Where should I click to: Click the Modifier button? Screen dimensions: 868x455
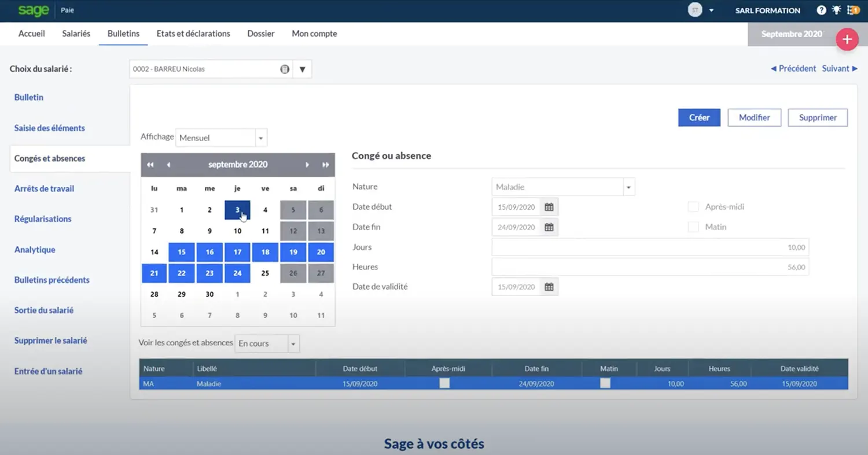(x=755, y=117)
